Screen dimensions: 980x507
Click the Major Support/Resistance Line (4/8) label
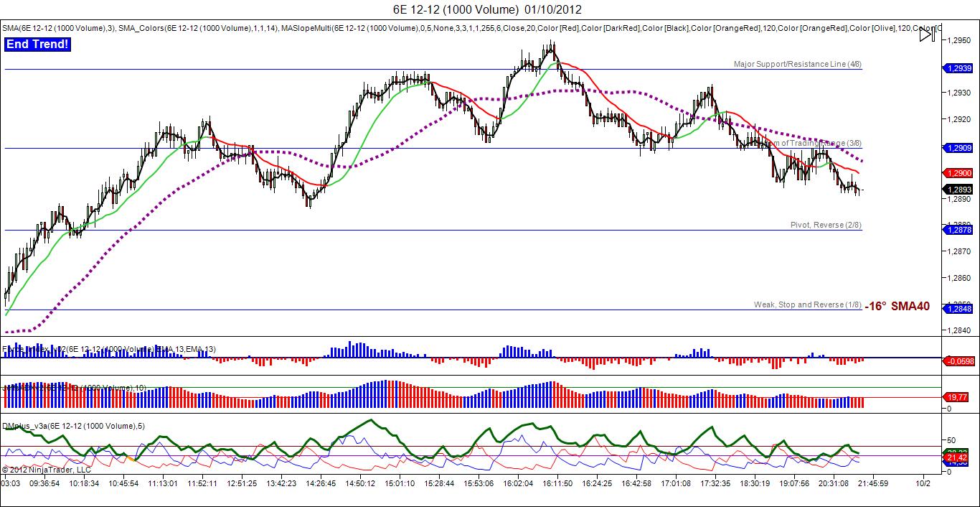tap(798, 64)
